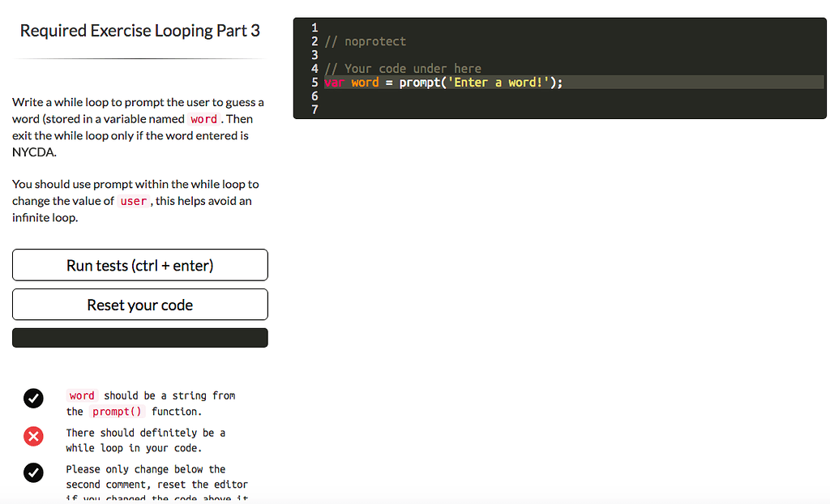Screen dimensions: 830x504
Task: Click line number 1 in editor gutter
Action: point(314,28)
